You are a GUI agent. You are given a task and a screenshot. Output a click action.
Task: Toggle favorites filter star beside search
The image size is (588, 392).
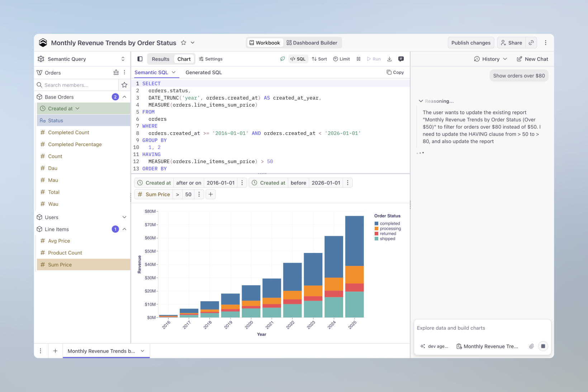click(124, 85)
